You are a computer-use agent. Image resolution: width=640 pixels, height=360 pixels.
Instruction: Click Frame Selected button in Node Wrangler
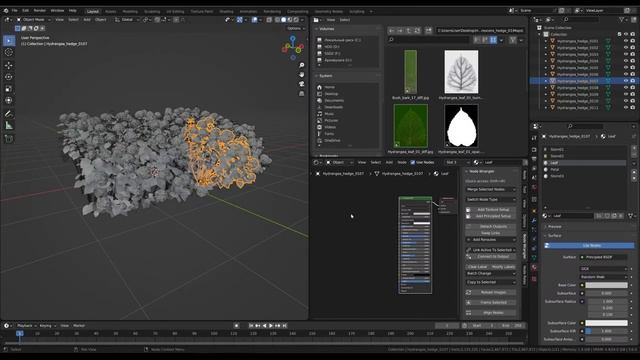(491, 302)
